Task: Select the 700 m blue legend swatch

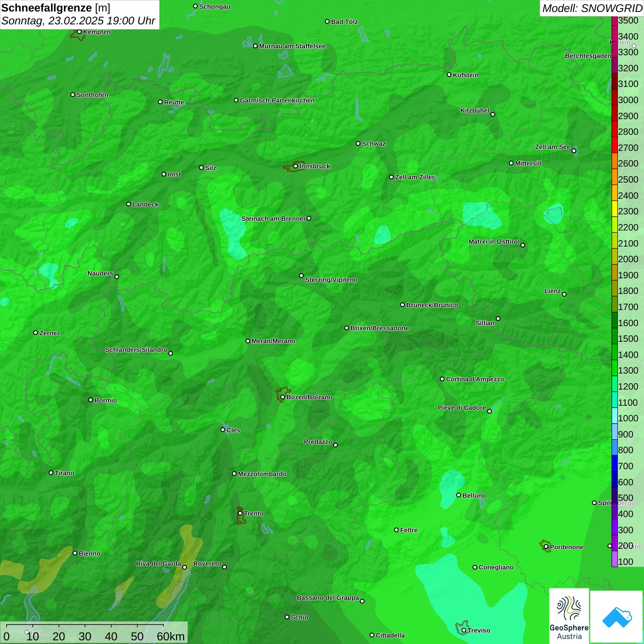Action: [x=615, y=463]
